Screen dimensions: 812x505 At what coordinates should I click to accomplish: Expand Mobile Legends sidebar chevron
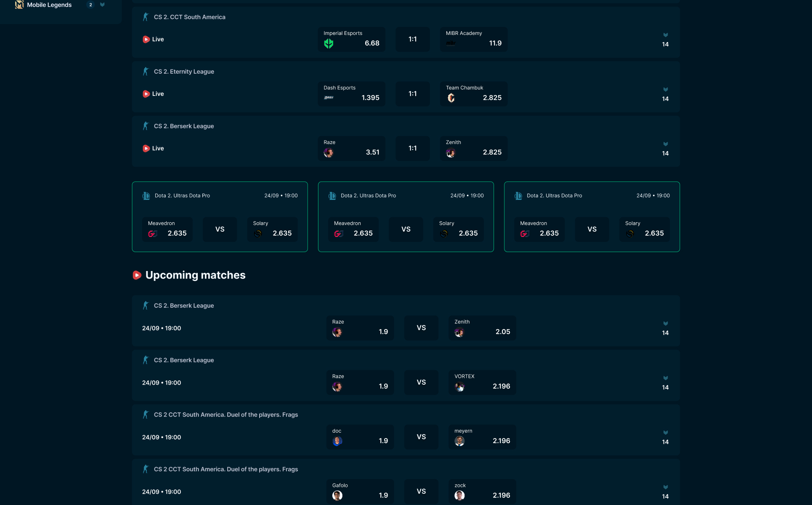[x=102, y=5]
